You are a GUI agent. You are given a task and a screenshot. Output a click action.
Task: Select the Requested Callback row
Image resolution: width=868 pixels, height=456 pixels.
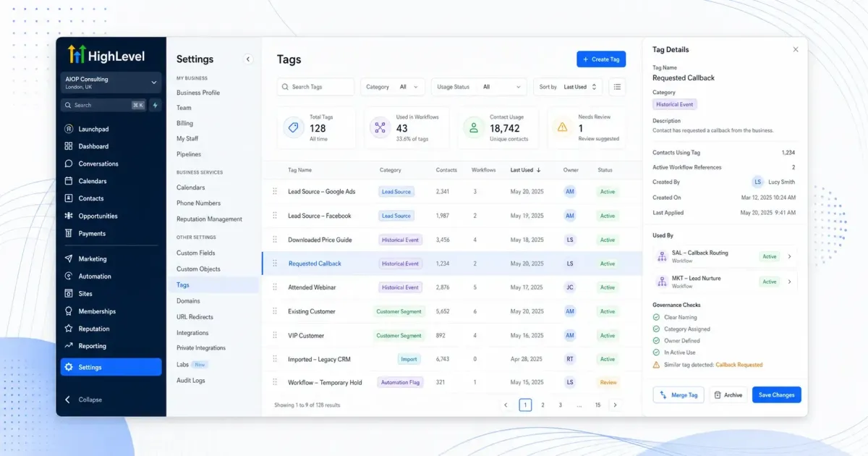[x=451, y=263]
